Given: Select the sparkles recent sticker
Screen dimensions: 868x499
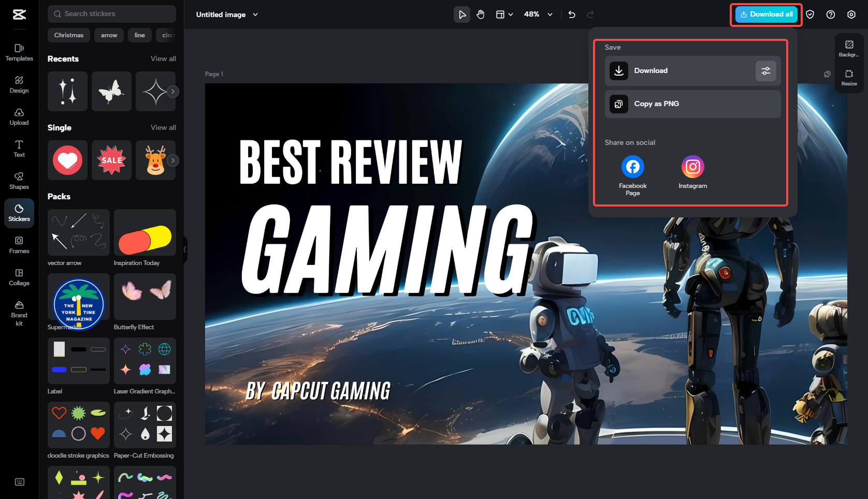Looking at the screenshot, I should 67,92.
